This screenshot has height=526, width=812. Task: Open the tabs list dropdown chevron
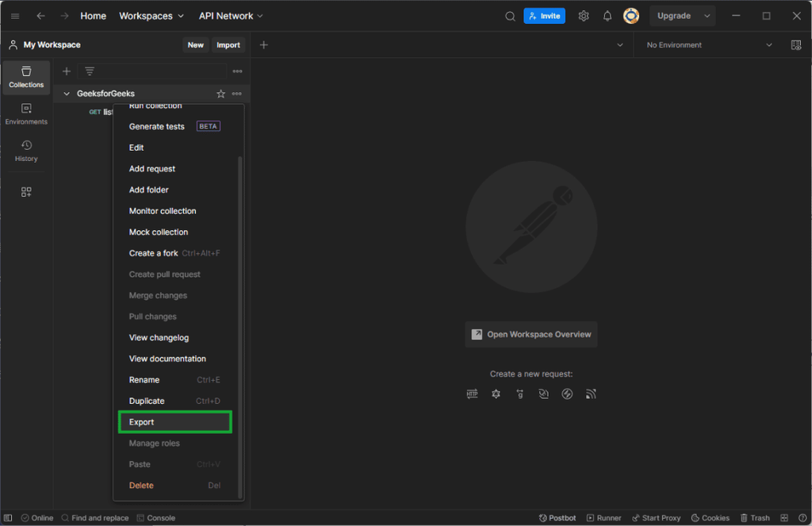tap(620, 45)
